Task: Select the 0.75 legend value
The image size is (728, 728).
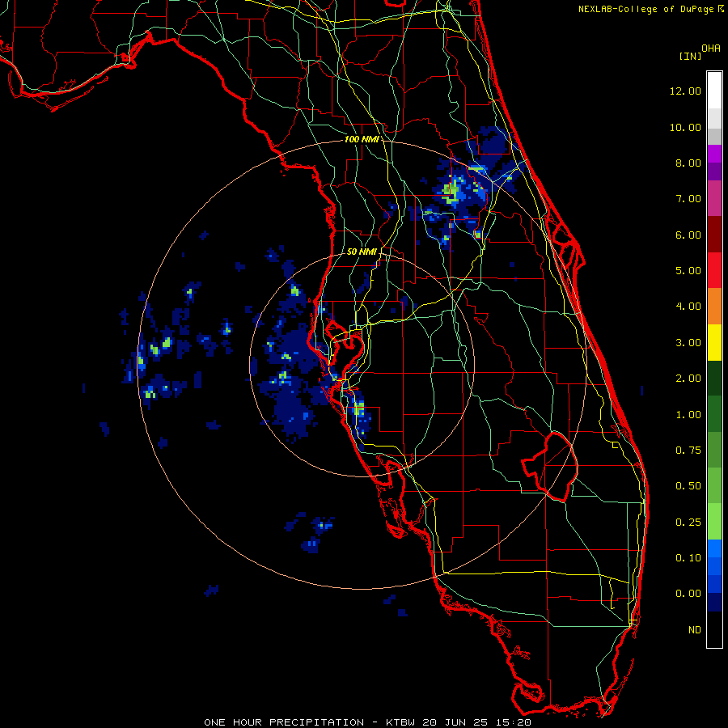Action: tap(688, 451)
